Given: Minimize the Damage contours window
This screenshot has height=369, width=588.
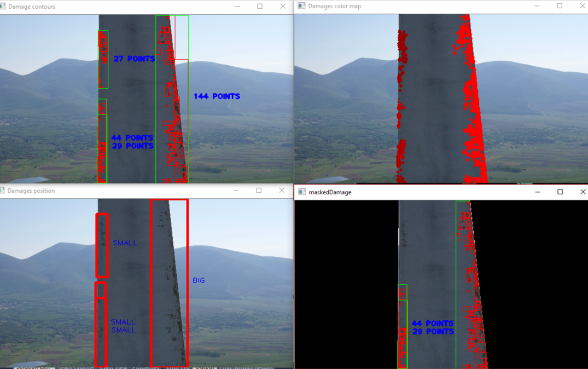Looking at the screenshot, I should tap(237, 7).
